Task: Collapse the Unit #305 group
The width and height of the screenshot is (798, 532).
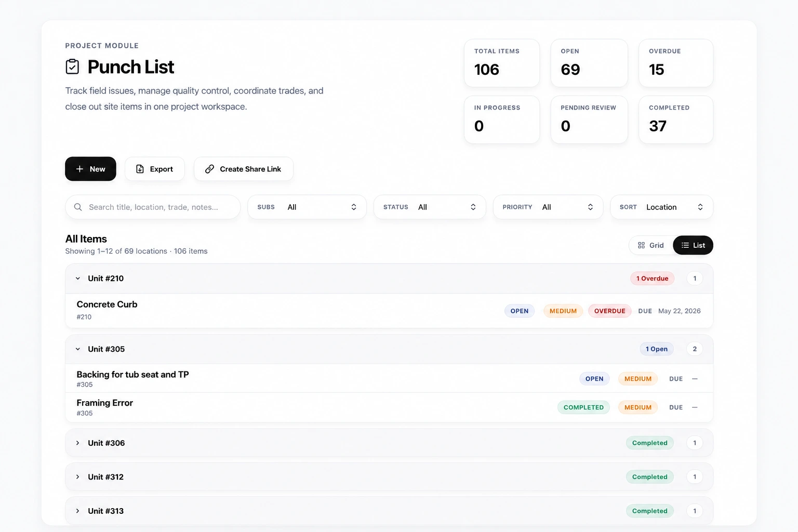Action: (78, 349)
